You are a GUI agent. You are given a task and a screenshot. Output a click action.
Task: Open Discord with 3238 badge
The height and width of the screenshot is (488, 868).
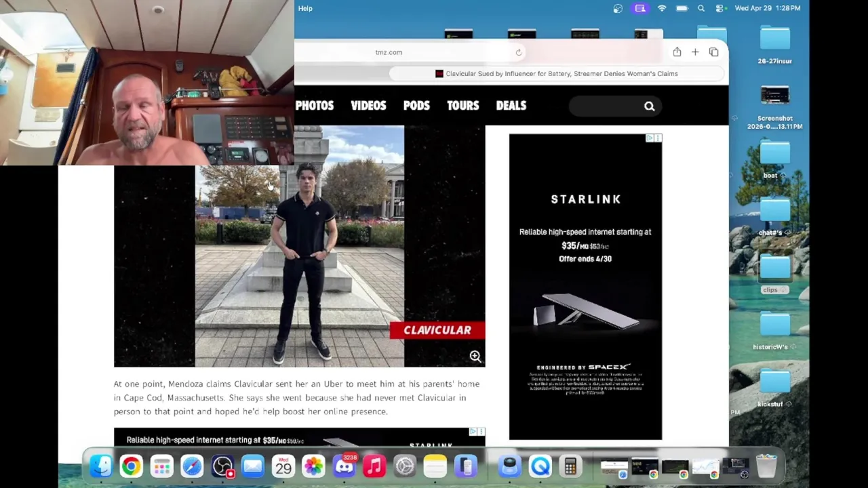click(344, 466)
